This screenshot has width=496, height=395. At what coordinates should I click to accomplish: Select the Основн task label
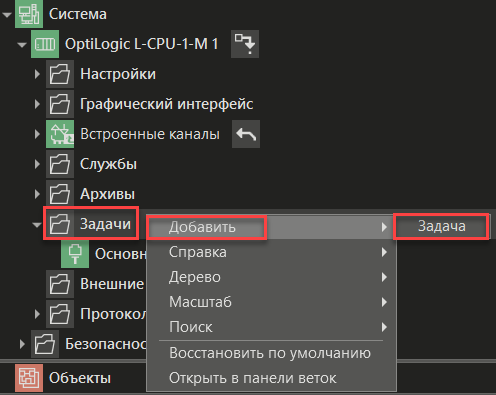[x=121, y=254]
